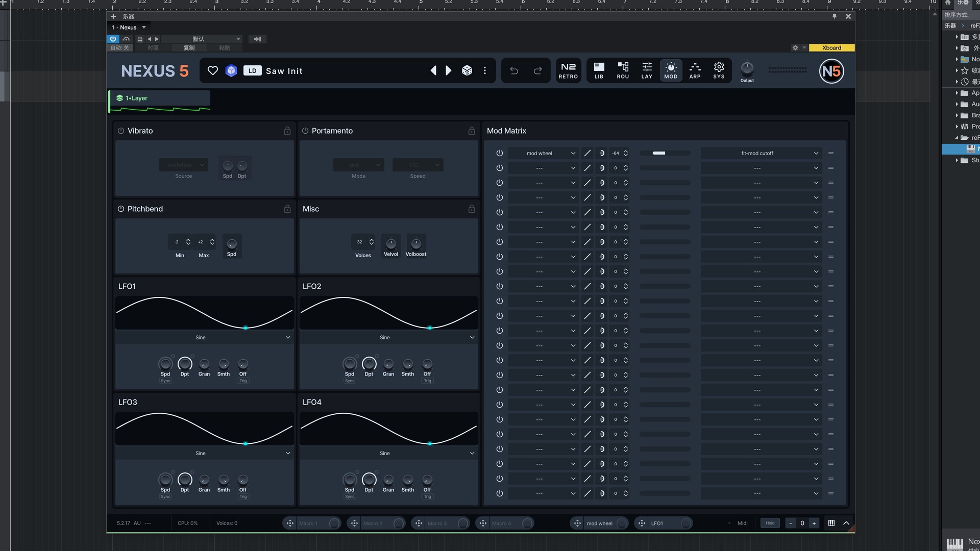Screen dimensions: 980x551
Task: Open LFO2 Sine waveform dropdown
Action: click(x=388, y=337)
